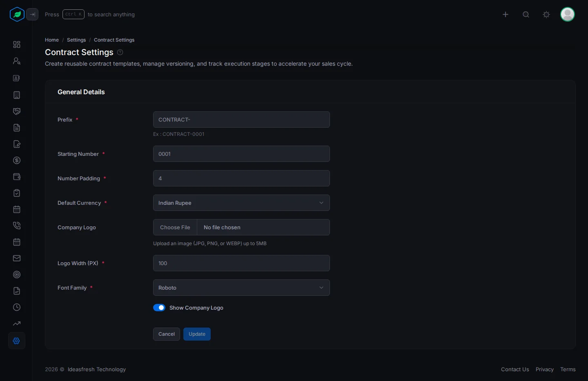Viewport: 588px width, 381px height.
Task: Click the green leaf app logo
Action: (17, 14)
